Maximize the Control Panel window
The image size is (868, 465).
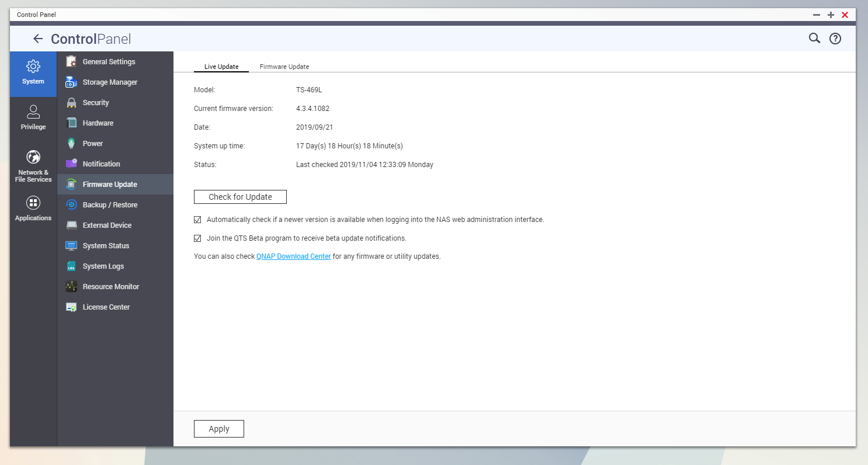click(831, 15)
